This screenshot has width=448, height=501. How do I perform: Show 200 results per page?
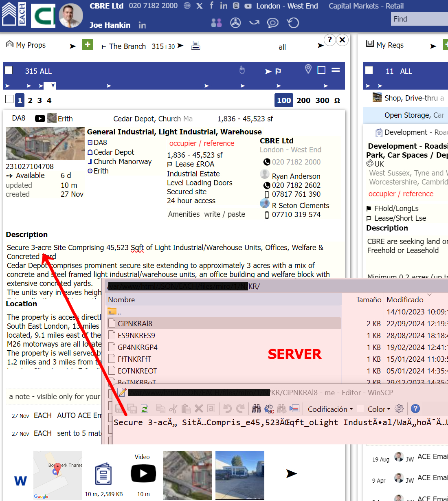tap(303, 100)
